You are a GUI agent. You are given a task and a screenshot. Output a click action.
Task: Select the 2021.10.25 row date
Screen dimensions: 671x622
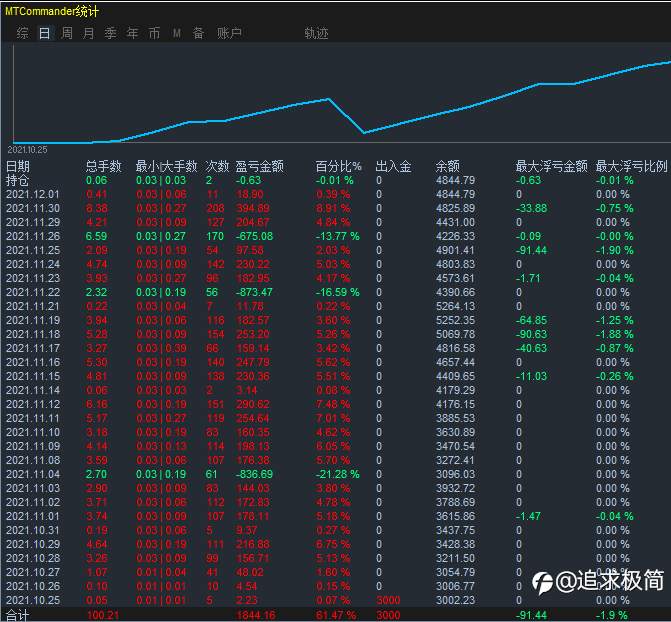point(33,601)
